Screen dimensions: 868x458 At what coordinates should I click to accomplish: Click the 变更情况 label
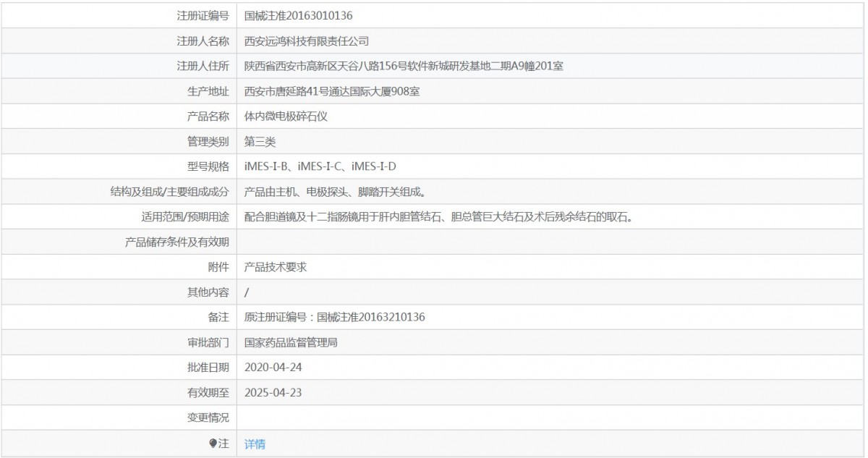208,418
